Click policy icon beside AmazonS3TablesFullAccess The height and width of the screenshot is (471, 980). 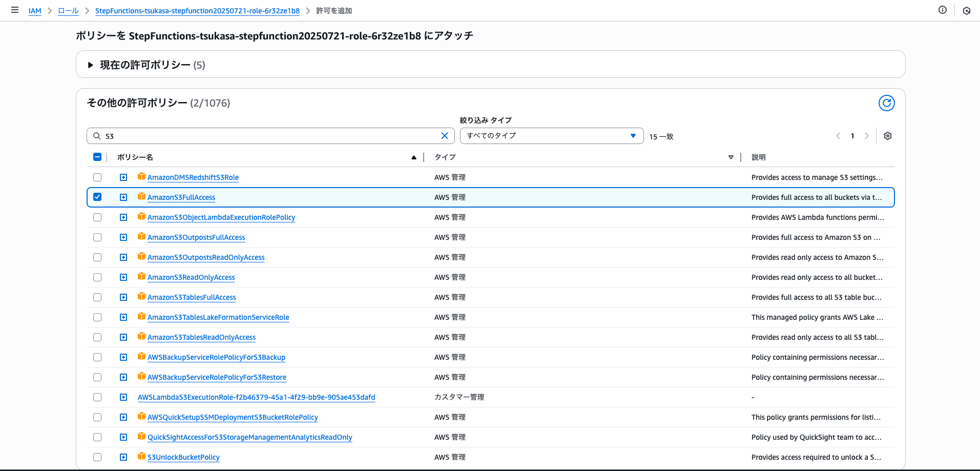point(141,297)
